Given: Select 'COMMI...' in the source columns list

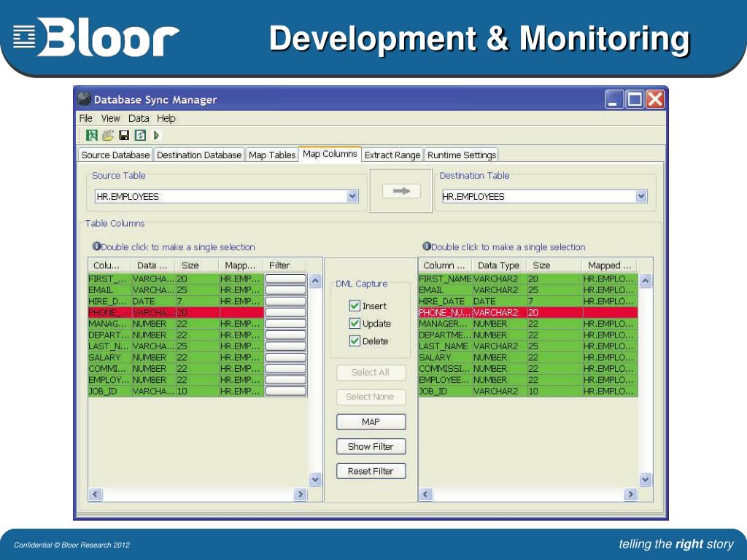Looking at the screenshot, I should pyautogui.click(x=110, y=368).
